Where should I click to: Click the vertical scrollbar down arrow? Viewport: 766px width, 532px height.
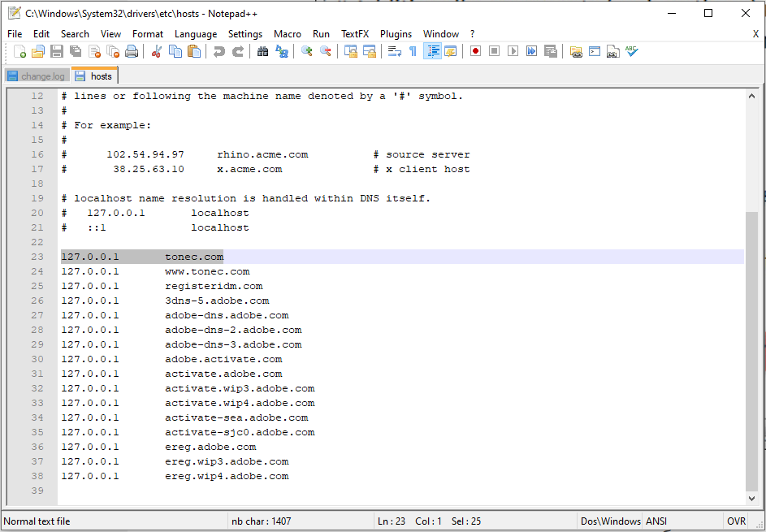click(751, 498)
